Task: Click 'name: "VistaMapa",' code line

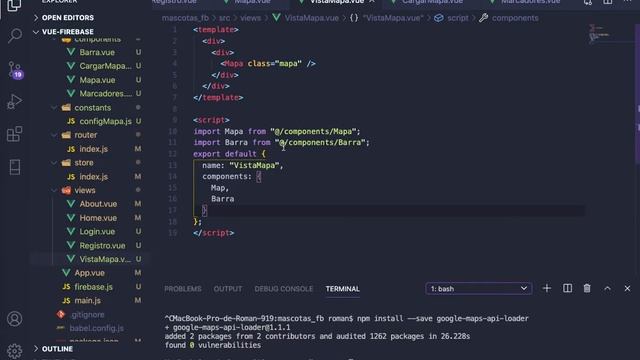Action: coord(242,165)
